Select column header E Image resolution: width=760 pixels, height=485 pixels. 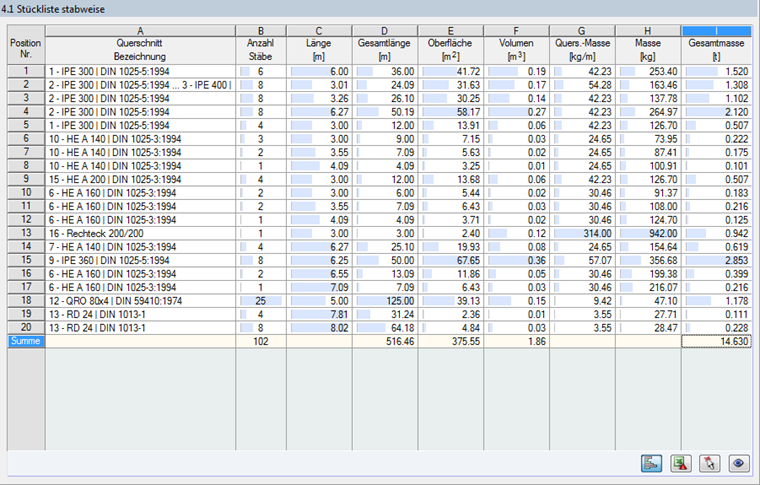tap(450, 31)
